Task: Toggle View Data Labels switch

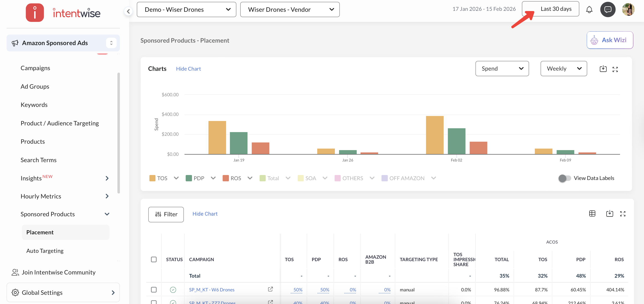Action: [x=564, y=178]
